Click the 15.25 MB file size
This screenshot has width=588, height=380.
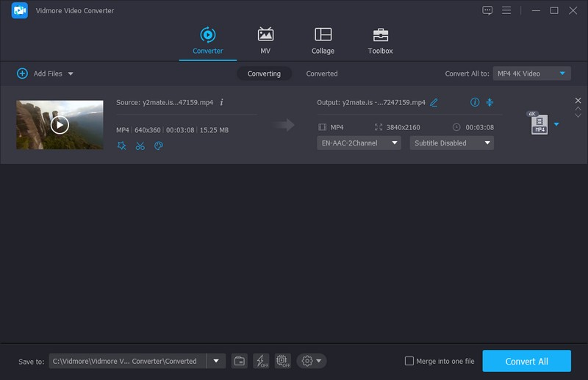(214, 130)
